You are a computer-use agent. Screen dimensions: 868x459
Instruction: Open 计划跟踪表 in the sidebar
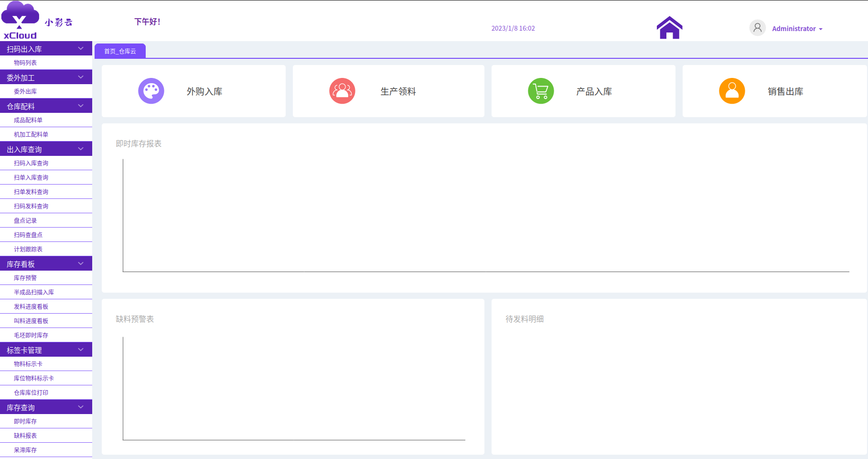pos(46,249)
